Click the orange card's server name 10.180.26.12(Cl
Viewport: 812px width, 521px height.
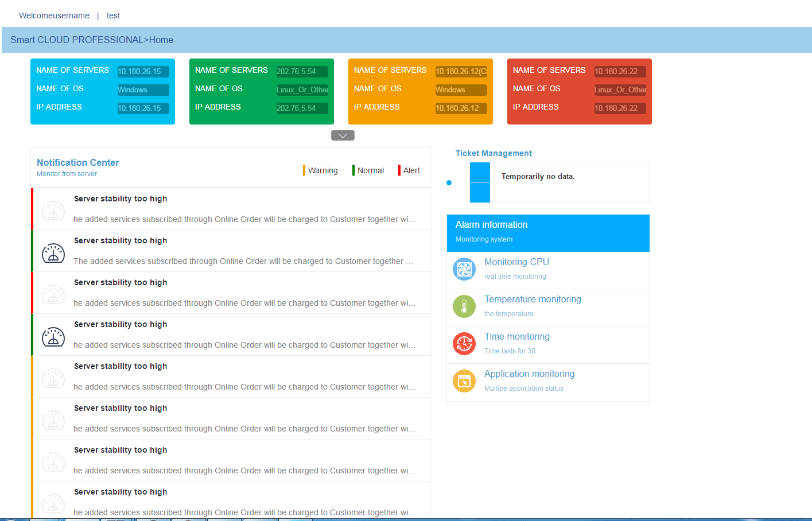(x=461, y=72)
